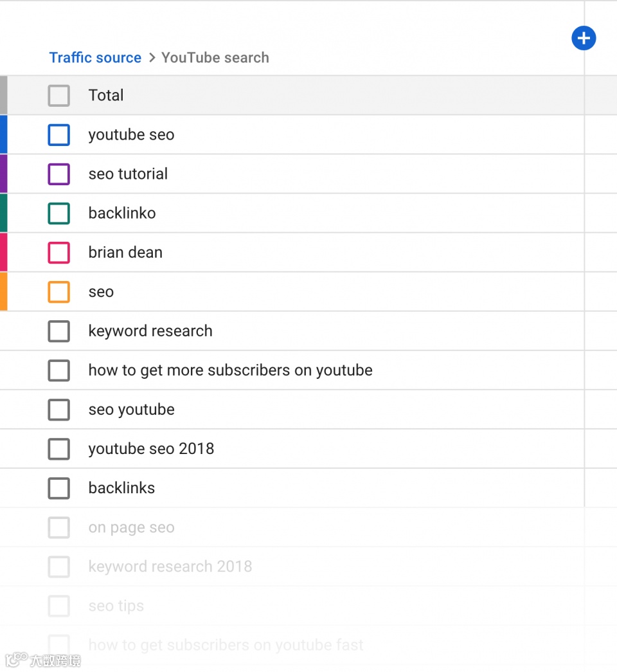Check the "seo" keyword checkbox

(x=58, y=292)
